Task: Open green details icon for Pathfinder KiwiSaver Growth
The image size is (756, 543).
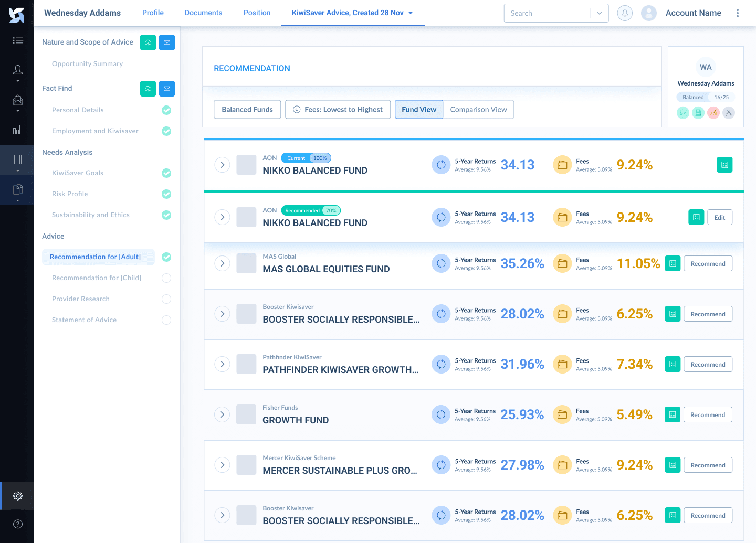Action: tap(673, 364)
